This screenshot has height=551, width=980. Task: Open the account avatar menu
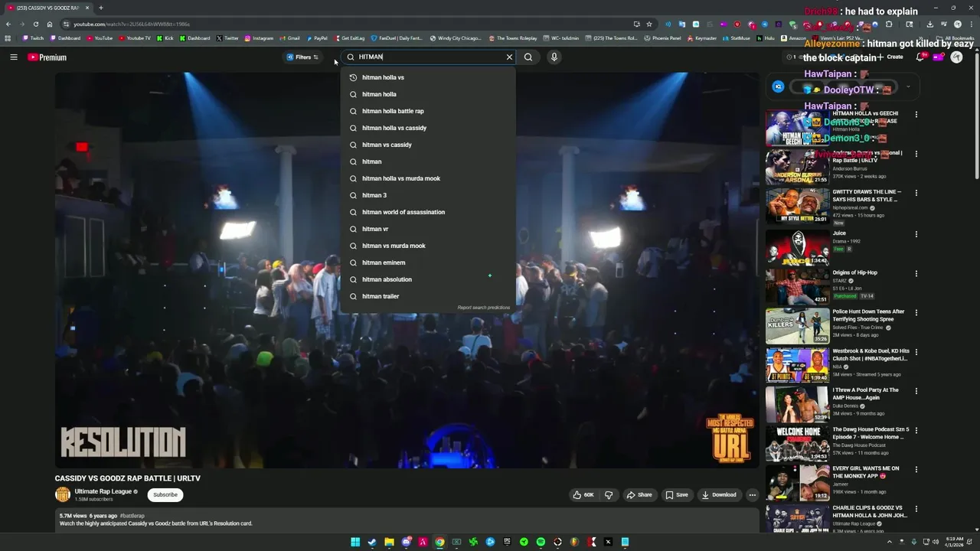click(x=956, y=57)
